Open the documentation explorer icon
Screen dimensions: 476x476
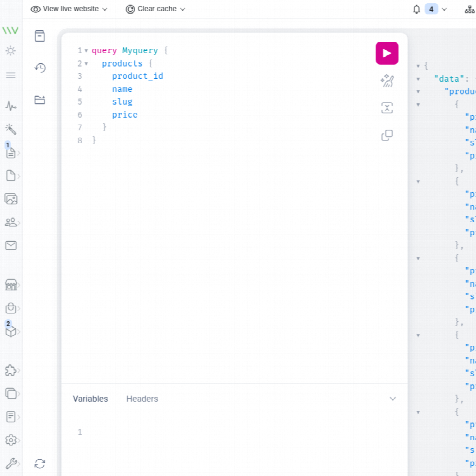tap(40, 36)
